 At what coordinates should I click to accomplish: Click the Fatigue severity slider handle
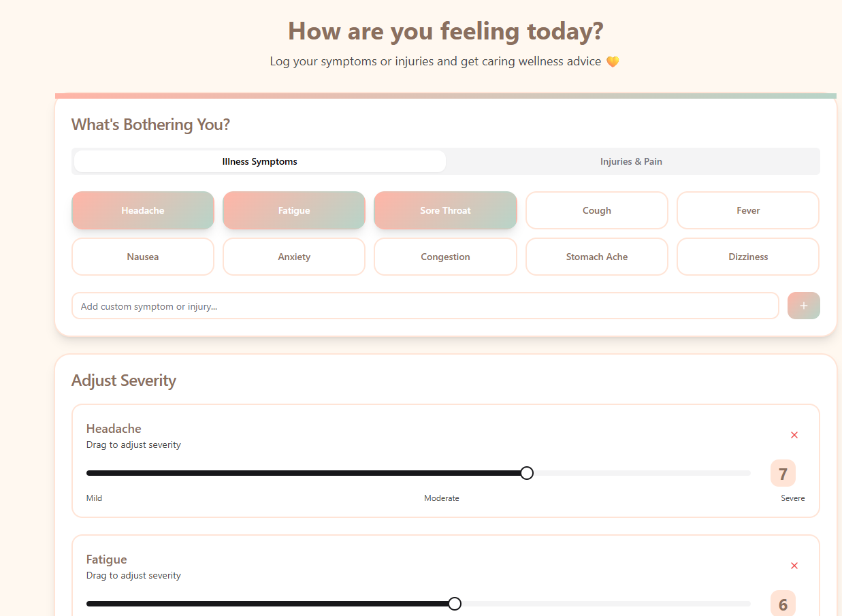click(455, 604)
